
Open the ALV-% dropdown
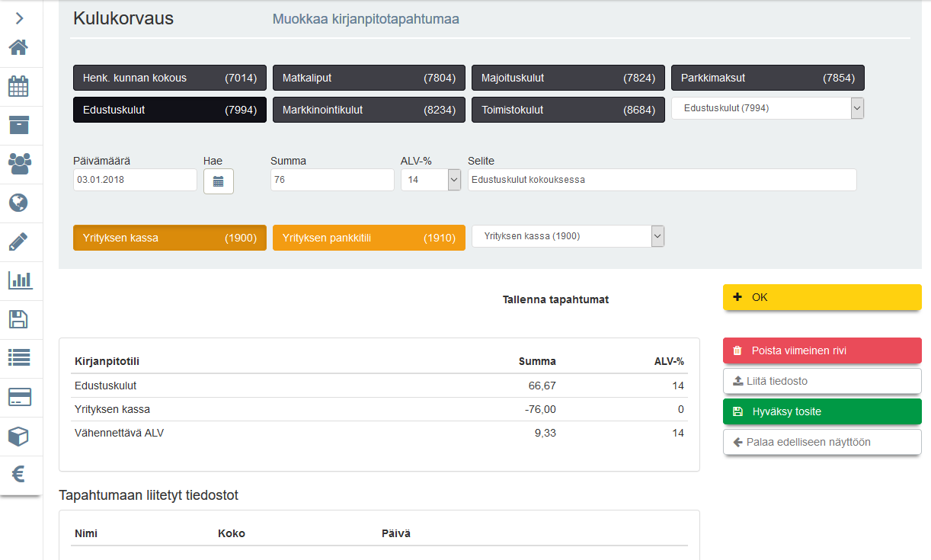tap(430, 180)
